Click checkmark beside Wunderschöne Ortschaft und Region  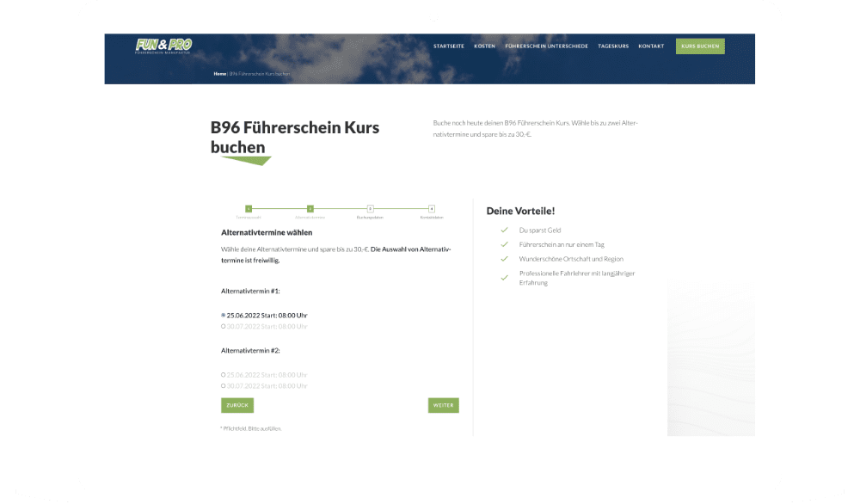(x=504, y=259)
